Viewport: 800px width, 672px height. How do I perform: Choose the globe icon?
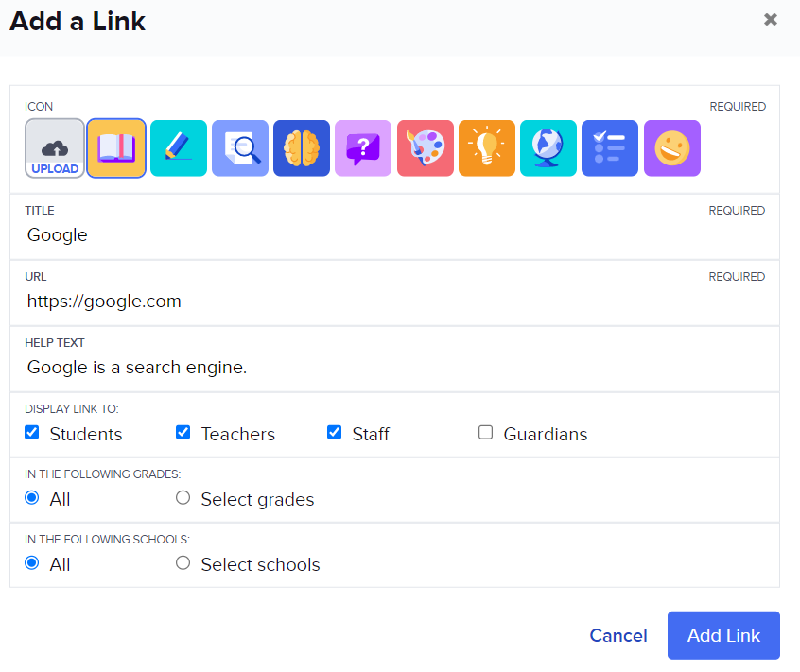pyautogui.click(x=548, y=148)
